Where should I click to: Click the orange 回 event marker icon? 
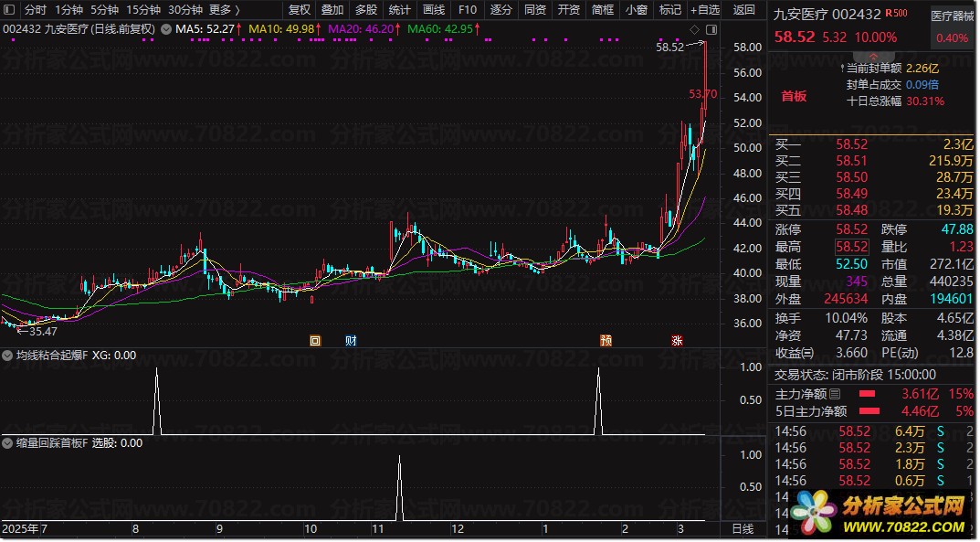point(316,340)
